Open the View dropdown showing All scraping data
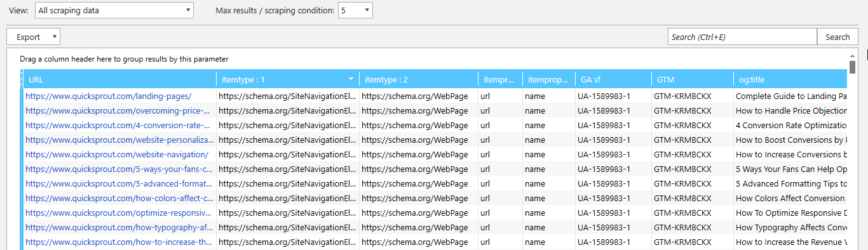Screen dimensions: 868x250 point(114,10)
